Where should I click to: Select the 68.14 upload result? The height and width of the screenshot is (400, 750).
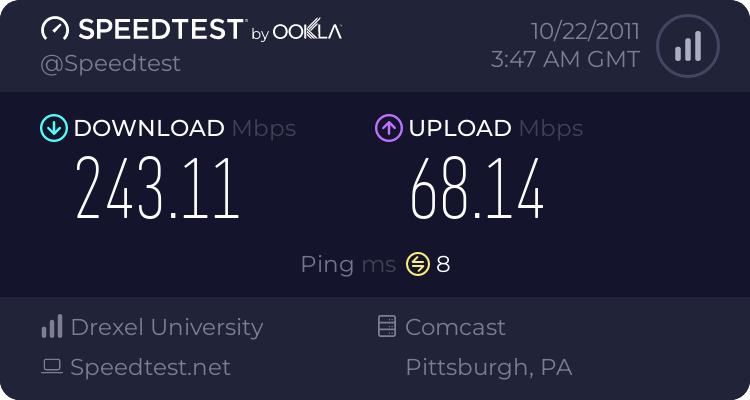pos(477,188)
